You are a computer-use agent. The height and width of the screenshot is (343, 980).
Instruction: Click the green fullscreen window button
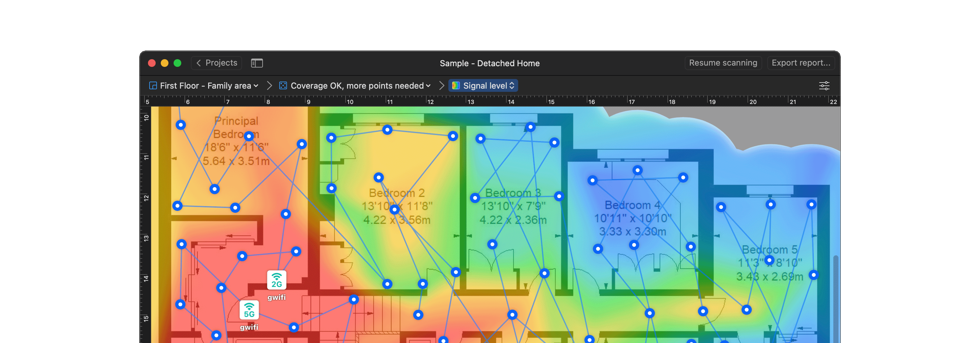coord(177,63)
